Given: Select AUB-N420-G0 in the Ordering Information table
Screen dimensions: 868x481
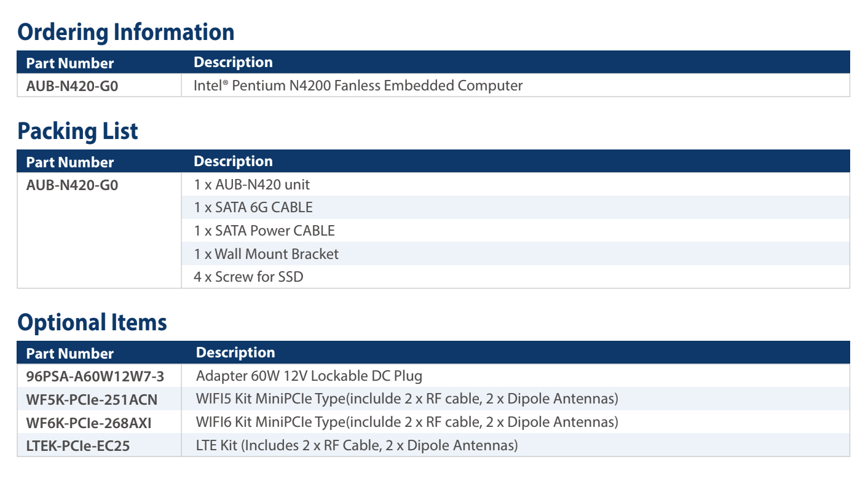Looking at the screenshot, I should [72, 86].
